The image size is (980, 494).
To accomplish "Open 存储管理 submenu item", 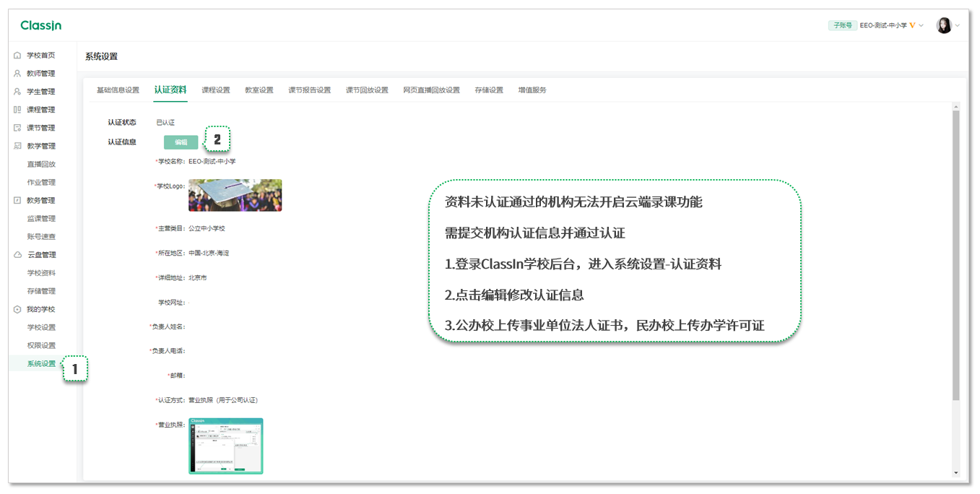I will (41, 291).
